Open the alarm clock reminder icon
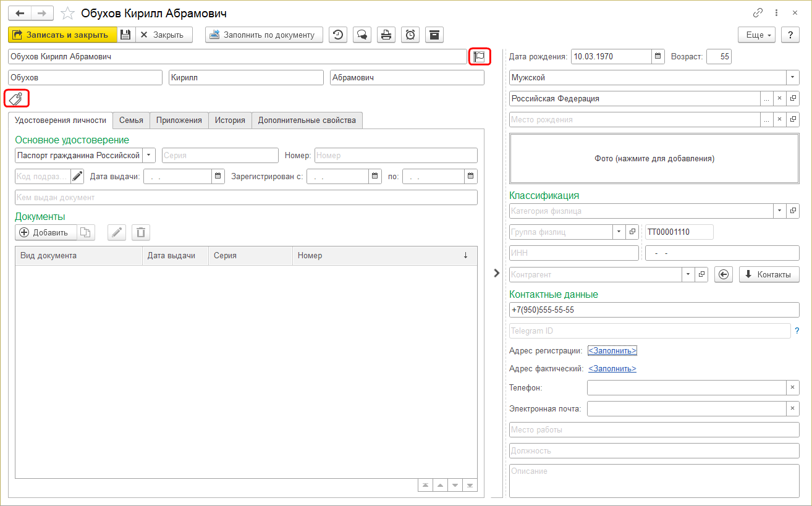The width and height of the screenshot is (812, 506). 410,35
